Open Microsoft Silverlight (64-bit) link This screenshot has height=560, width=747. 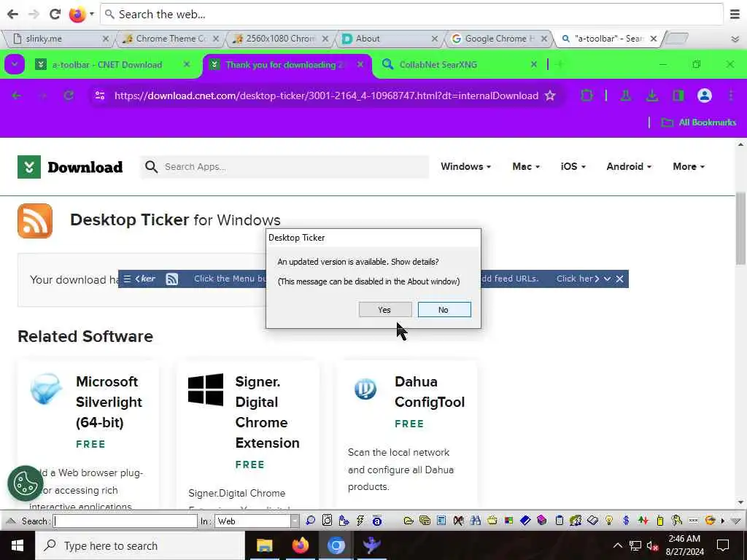109,402
